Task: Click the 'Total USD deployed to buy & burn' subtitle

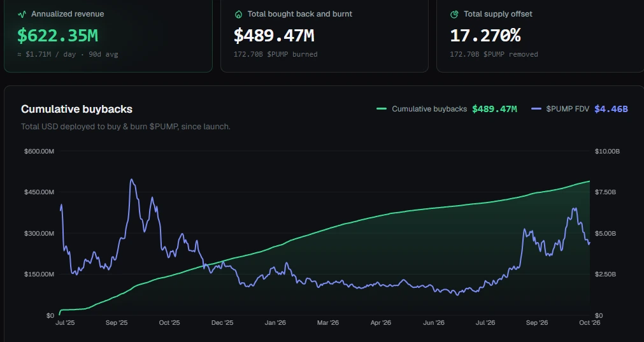Action: (x=125, y=127)
